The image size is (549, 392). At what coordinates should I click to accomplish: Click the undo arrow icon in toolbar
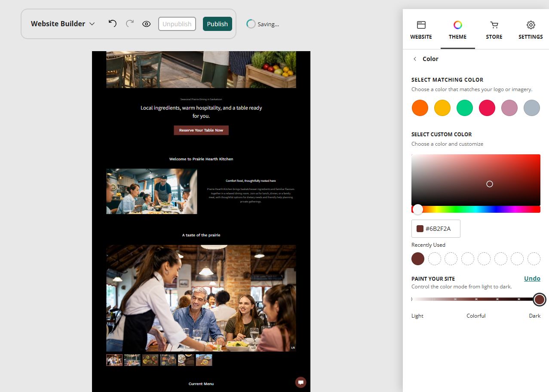(113, 24)
